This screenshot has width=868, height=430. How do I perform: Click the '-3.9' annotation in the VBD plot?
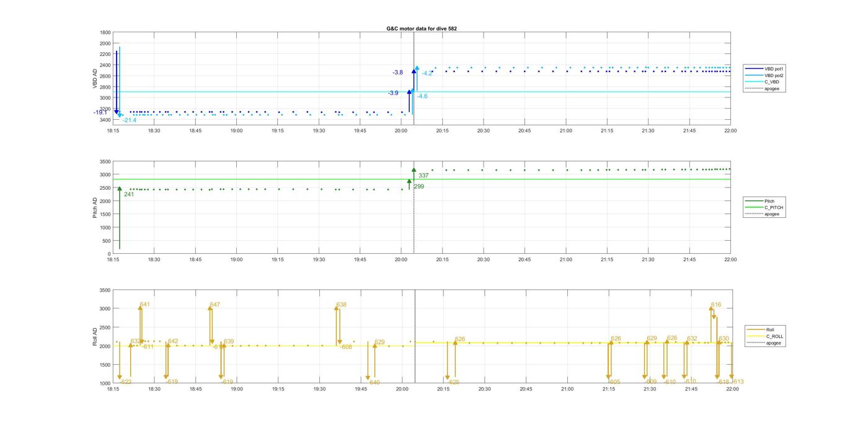coord(393,93)
